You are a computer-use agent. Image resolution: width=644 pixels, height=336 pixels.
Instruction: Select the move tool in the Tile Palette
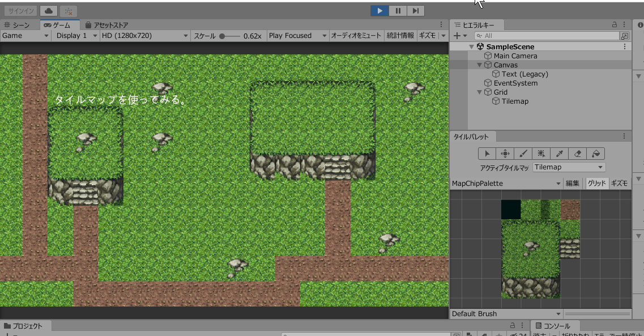pos(504,153)
